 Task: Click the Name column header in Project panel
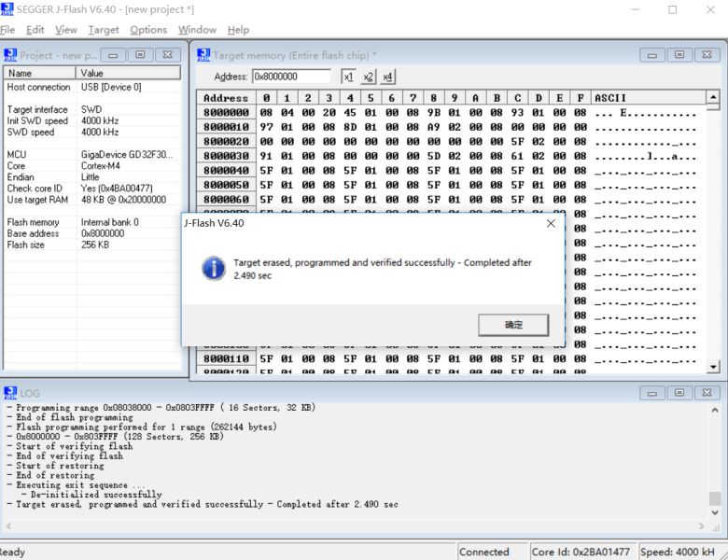40,73
